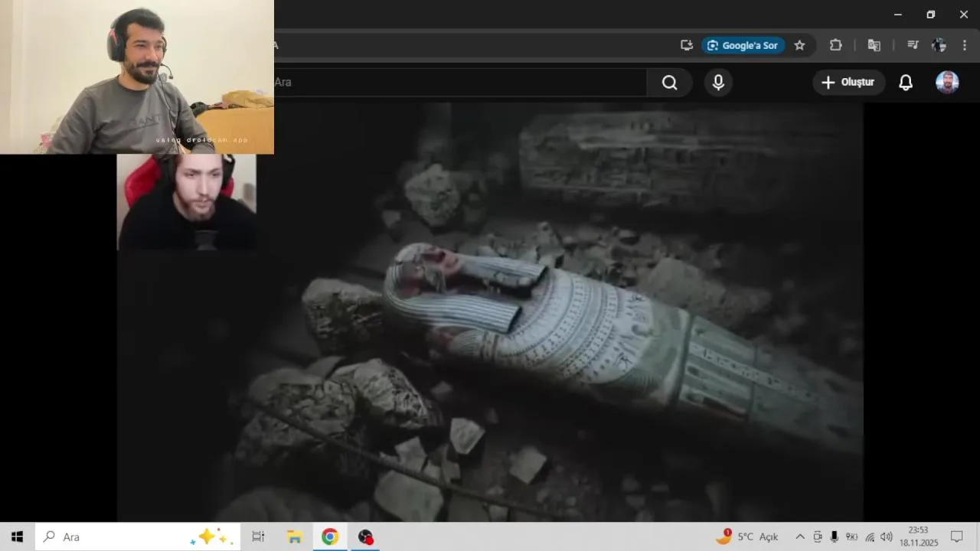This screenshot has height=551, width=980.
Task: Click the install app icon in address bar
Action: click(687, 45)
